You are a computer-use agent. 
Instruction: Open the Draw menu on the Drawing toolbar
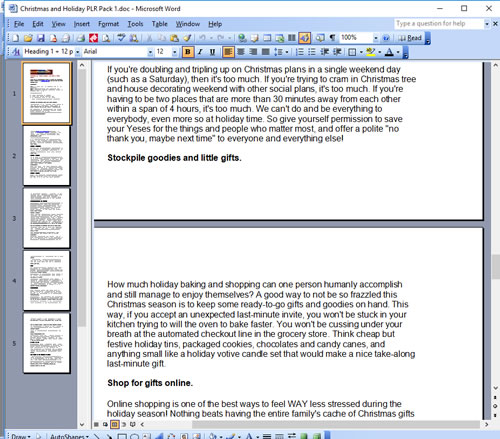21,436
